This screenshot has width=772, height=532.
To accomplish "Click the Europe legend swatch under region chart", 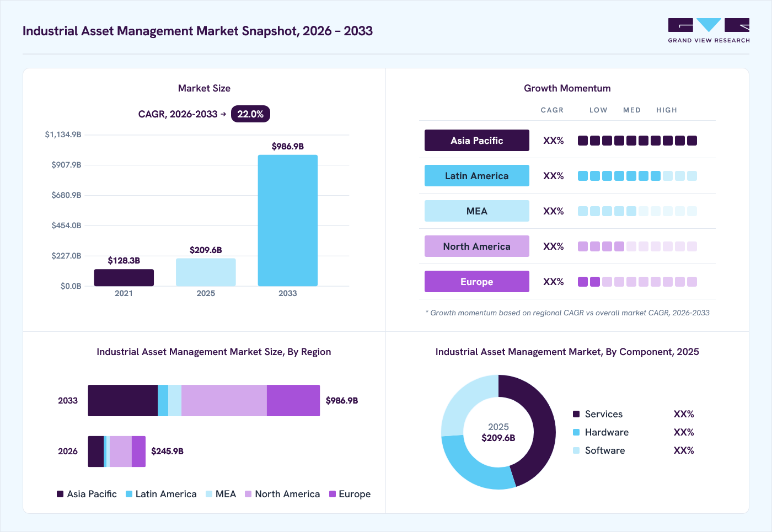I will click(x=333, y=494).
